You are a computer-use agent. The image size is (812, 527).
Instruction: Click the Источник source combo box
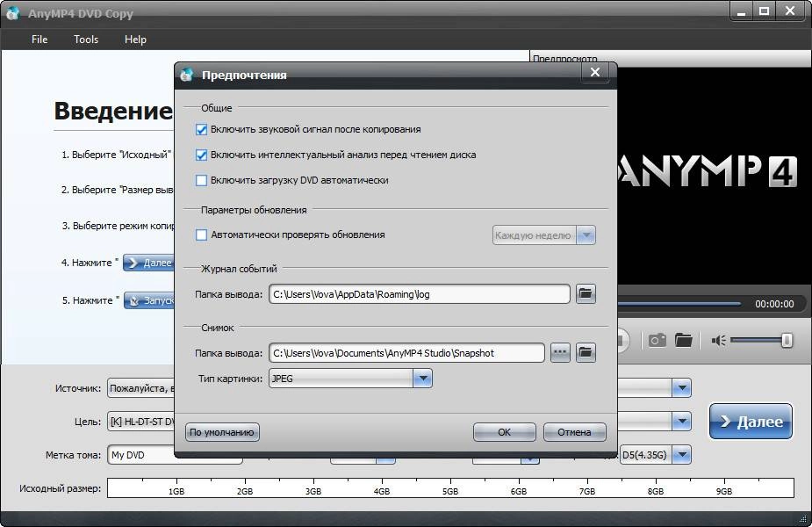140,388
